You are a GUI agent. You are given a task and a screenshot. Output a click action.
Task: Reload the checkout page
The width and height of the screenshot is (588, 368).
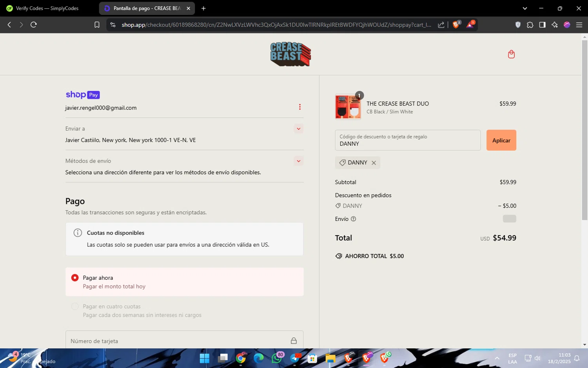[34, 25]
